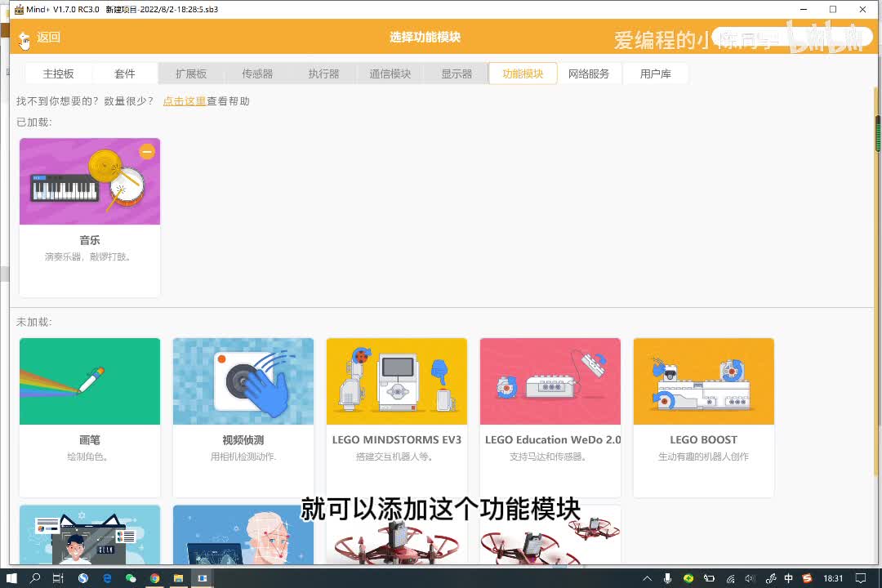Click the Mind+ app taskbar icon
Image resolution: width=882 pixels, height=588 pixels.
point(203,578)
